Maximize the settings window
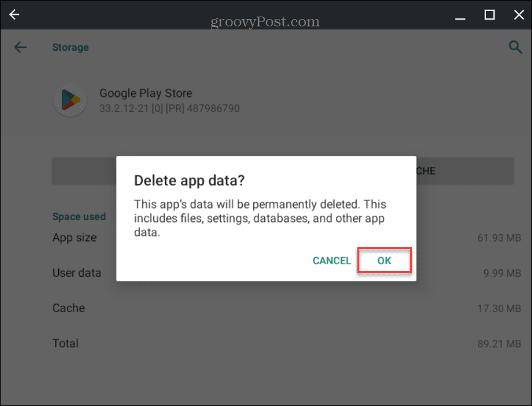This screenshot has height=406, width=532. 489,15
